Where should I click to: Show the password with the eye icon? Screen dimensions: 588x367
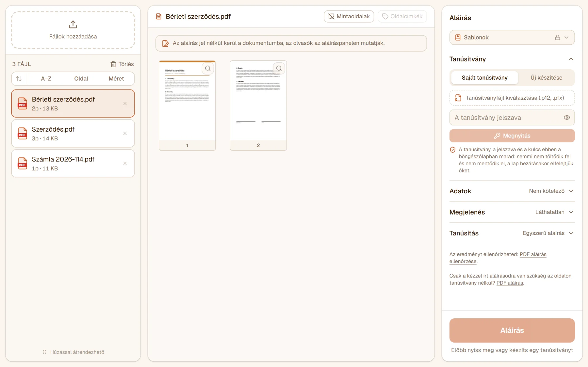tap(567, 118)
